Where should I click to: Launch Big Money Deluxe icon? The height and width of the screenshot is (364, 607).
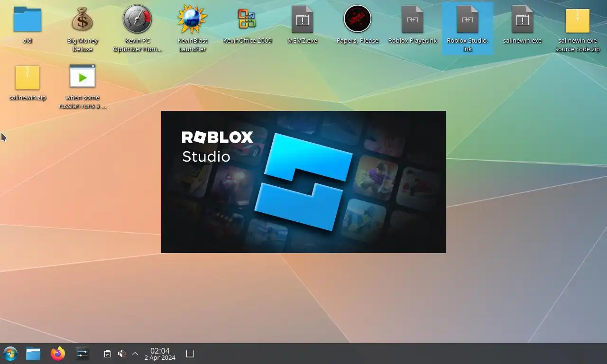(x=82, y=19)
